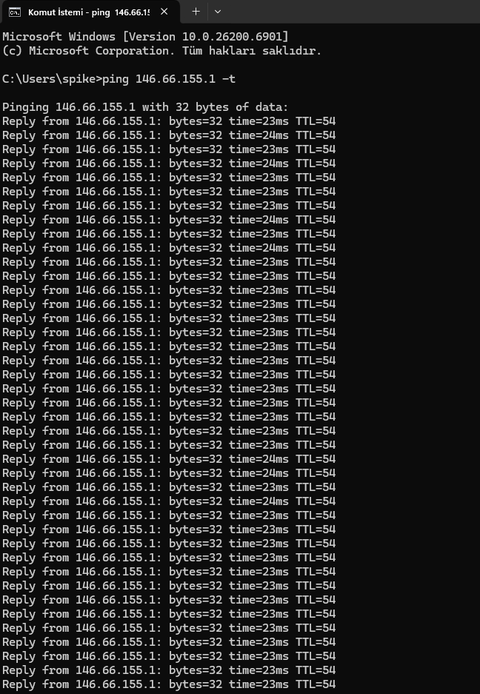Click the typed ping 146.66.155.1 command text
Image resolution: width=480 pixels, height=694 pixels.
tap(159, 79)
